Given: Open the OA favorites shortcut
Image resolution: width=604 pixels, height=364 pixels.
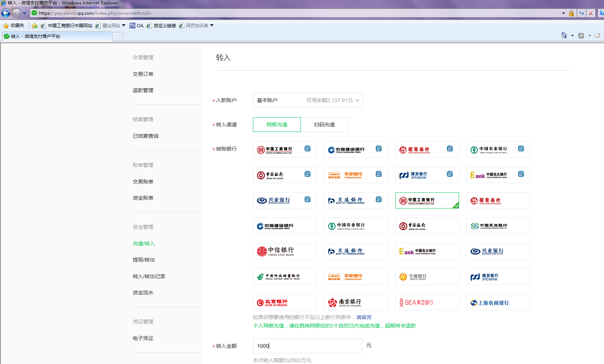Looking at the screenshot, I should (136, 26).
